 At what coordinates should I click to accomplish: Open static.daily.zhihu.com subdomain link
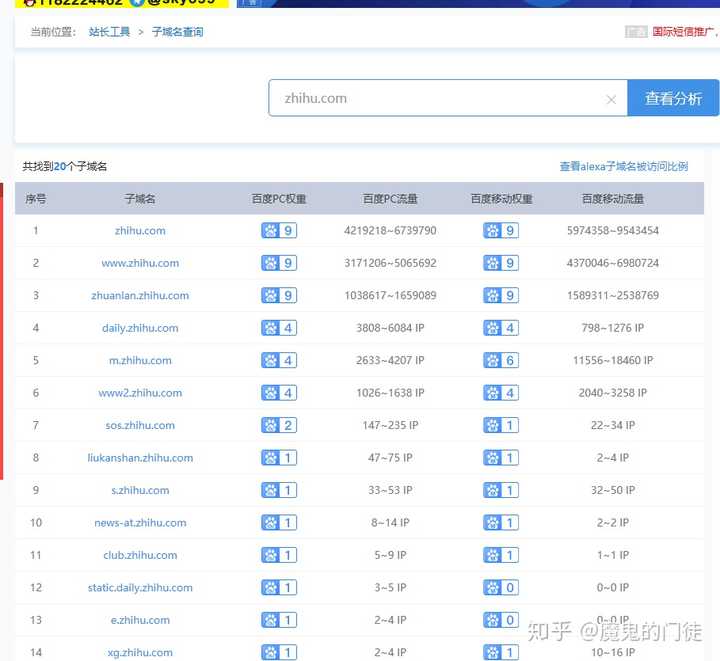tap(140, 588)
